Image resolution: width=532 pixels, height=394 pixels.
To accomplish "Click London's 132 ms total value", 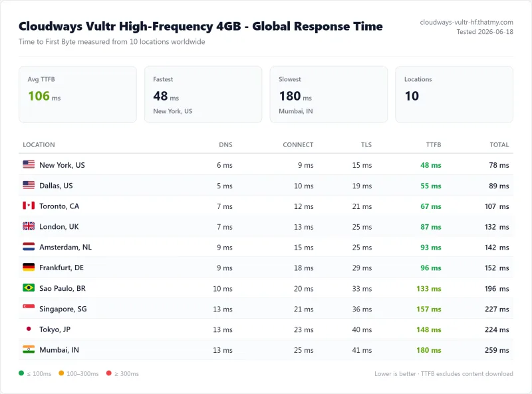I will coord(497,226).
